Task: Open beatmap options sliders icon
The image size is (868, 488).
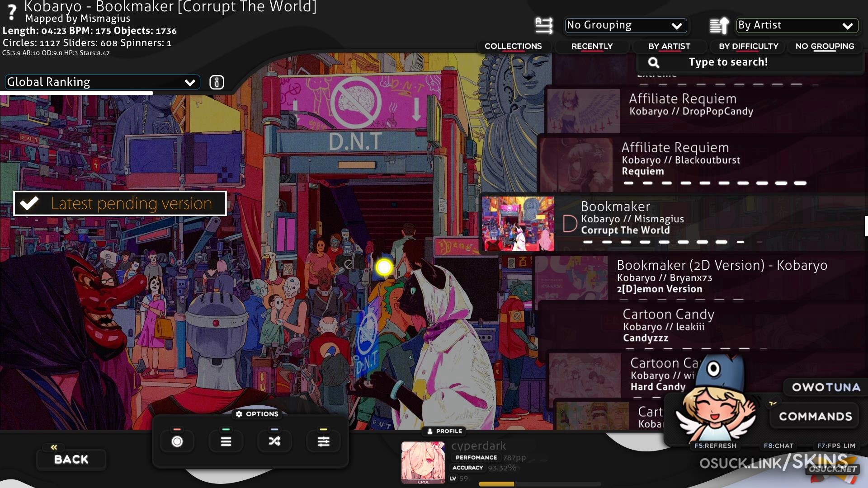Action: pyautogui.click(x=323, y=441)
